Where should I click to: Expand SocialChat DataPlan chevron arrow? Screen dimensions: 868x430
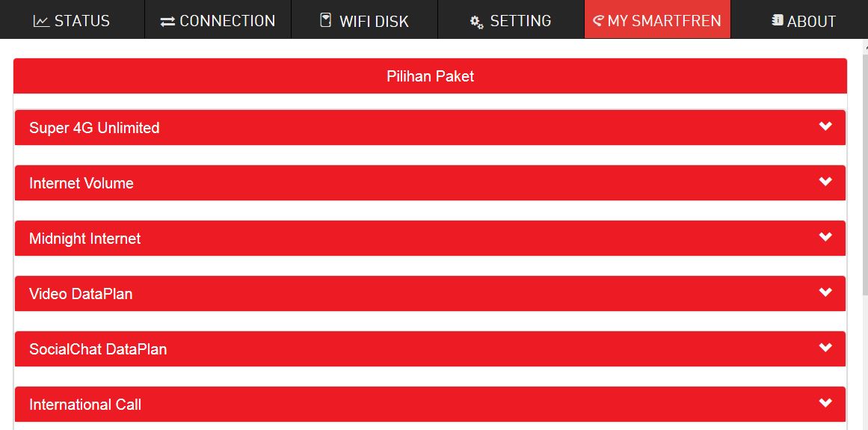click(825, 348)
